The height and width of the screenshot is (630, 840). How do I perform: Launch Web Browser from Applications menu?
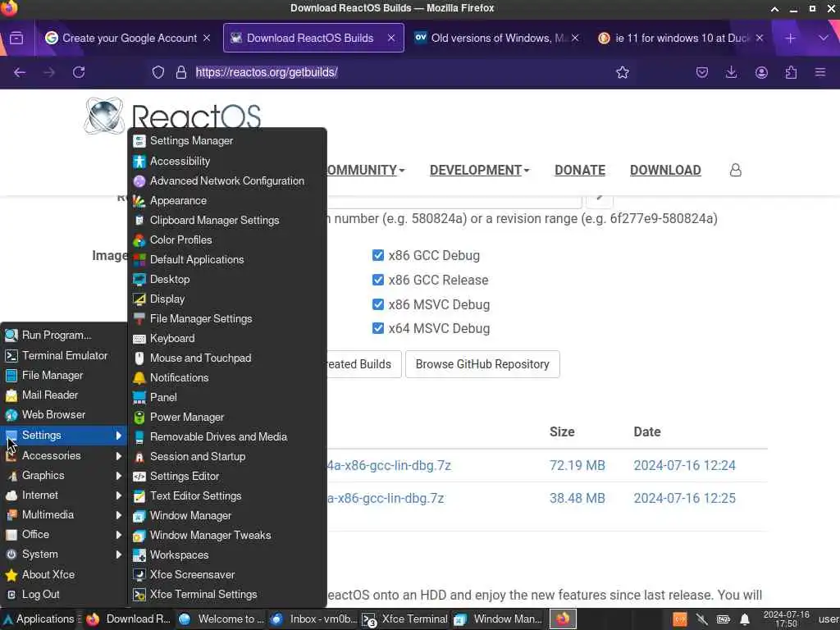pyautogui.click(x=64, y=415)
